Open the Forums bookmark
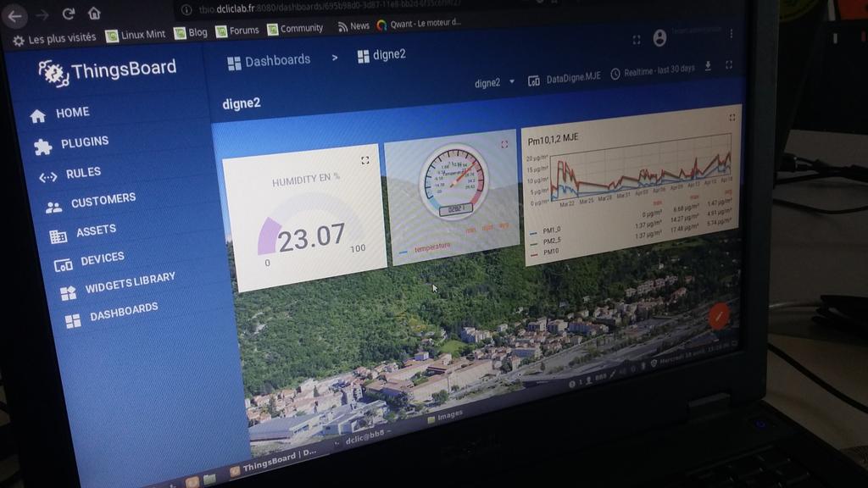Viewport: 868px width, 488px height. click(237, 30)
